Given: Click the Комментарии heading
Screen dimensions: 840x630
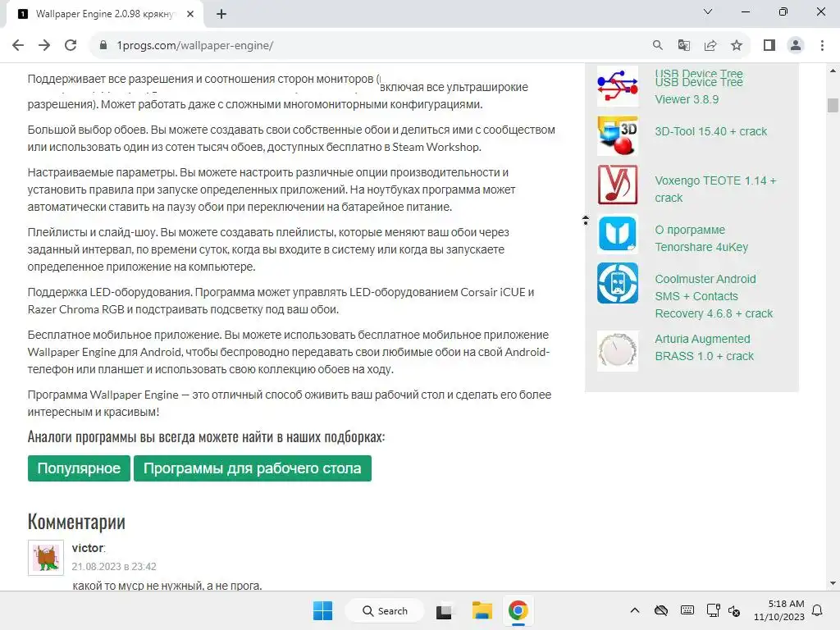Looking at the screenshot, I should click(76, 521).
